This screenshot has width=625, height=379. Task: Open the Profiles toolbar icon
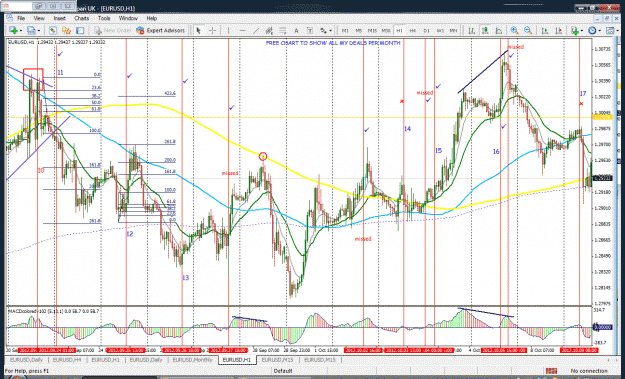[x=31, y=30]
